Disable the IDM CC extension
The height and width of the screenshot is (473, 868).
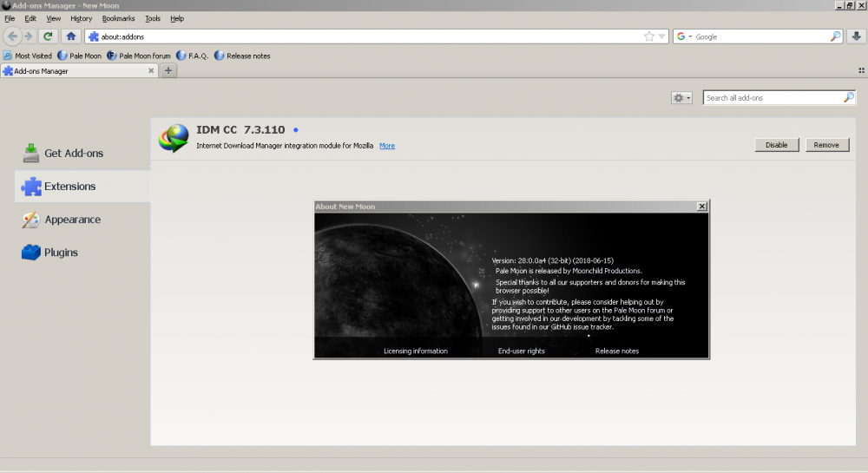click(x=776, y=145)
